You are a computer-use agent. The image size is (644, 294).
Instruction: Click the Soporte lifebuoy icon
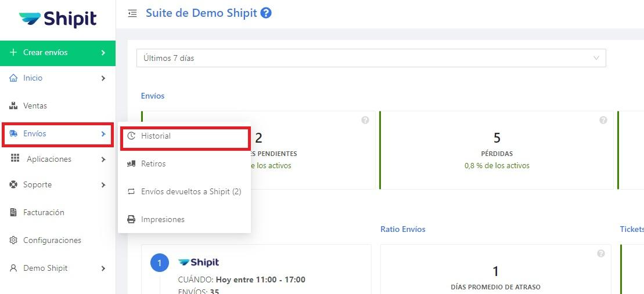click(13, 184)
